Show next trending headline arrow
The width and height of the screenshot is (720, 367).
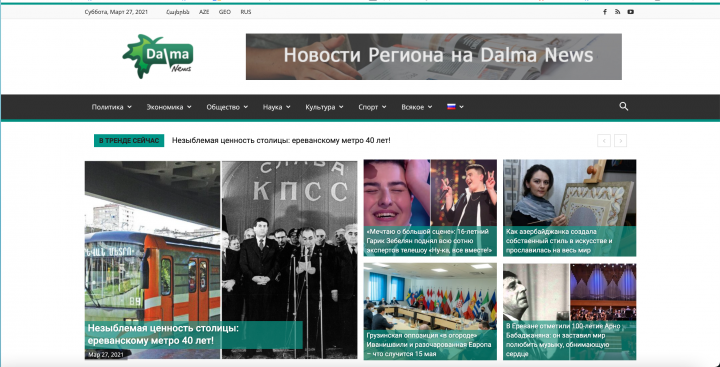(621, 141)
